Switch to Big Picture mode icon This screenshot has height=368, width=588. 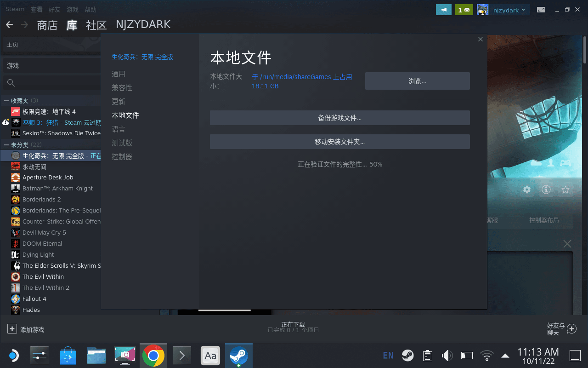point(542,10)
